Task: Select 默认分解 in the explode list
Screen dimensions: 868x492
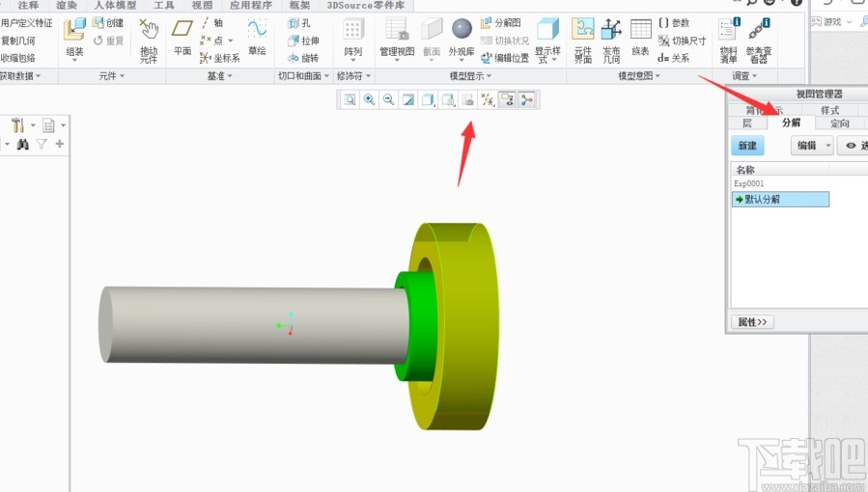Action: click(780, 199)
